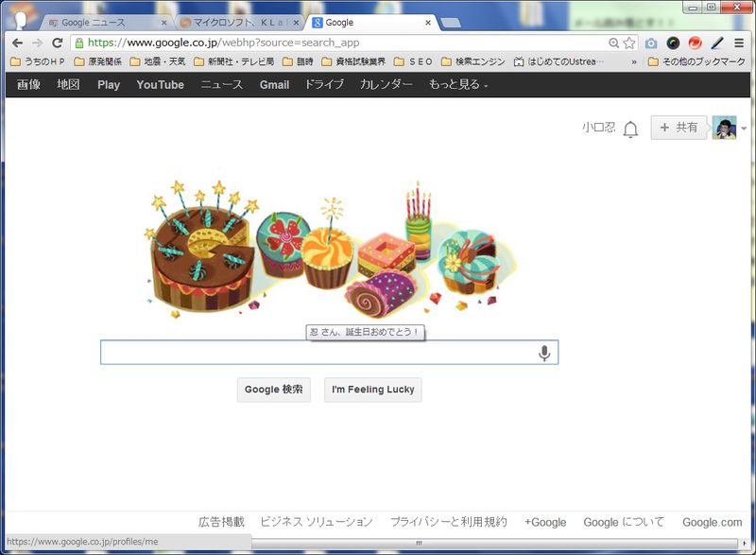The width and height of the screenshot is (756, 555).
Task: Click the camera extension icon
Action: (651, 43)
